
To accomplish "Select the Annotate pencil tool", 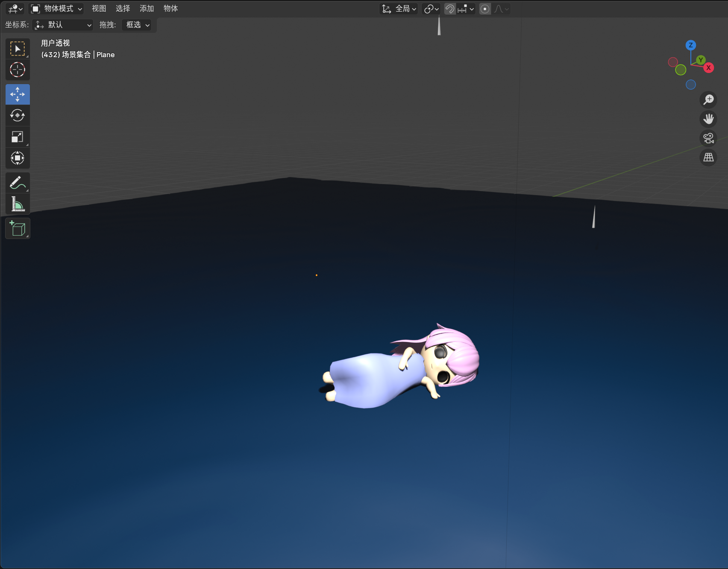I will pos(18,183).
